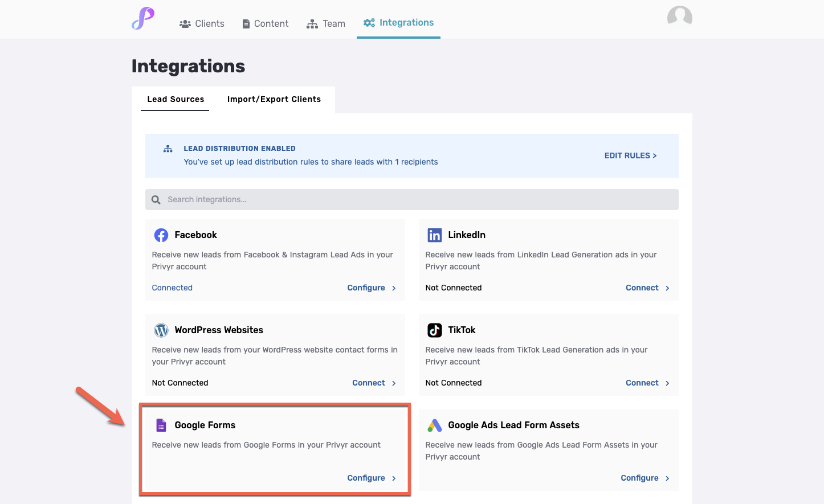Click the Content document icon

[247, 23]
